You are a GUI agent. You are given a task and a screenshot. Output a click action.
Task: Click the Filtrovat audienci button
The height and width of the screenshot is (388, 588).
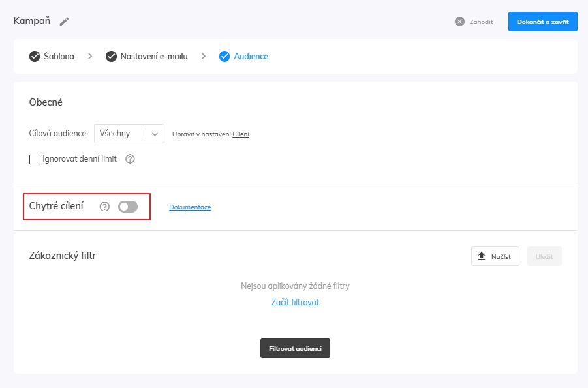tap(295, 348)
